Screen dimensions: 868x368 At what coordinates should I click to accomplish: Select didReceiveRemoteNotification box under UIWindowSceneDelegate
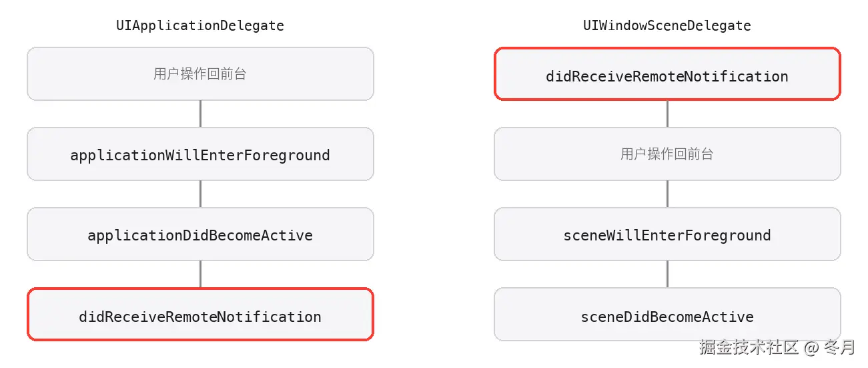(x=667, y=73)
